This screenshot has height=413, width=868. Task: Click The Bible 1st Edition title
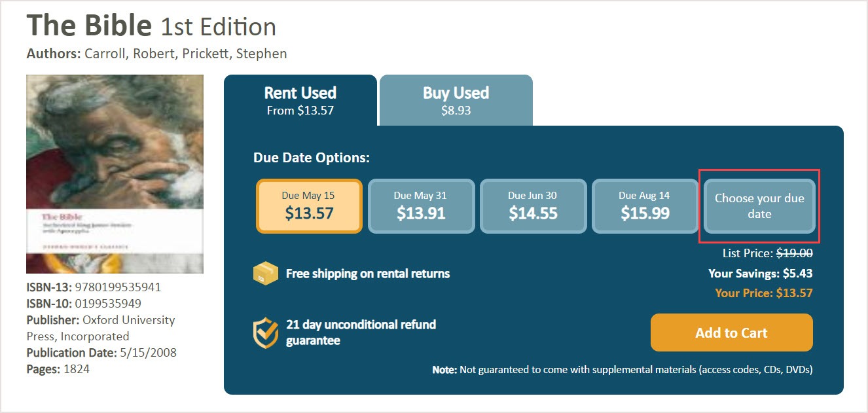(151, 26)
